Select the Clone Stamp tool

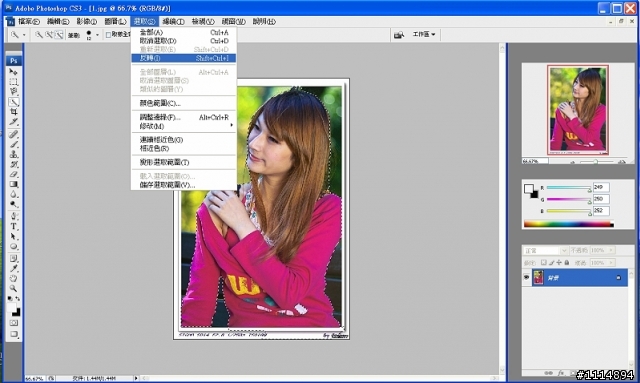pyautogui.click(x=13, y=154)
